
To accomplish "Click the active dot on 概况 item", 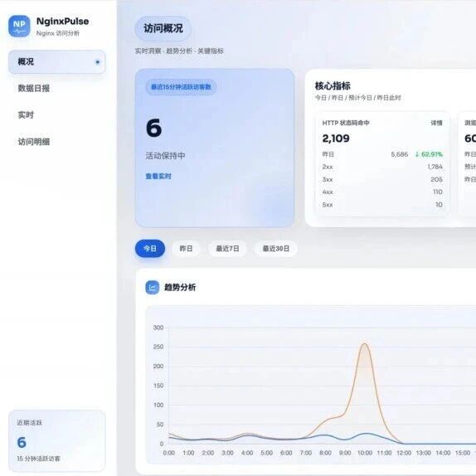I will pyautogui.click(x=98, y=62).
